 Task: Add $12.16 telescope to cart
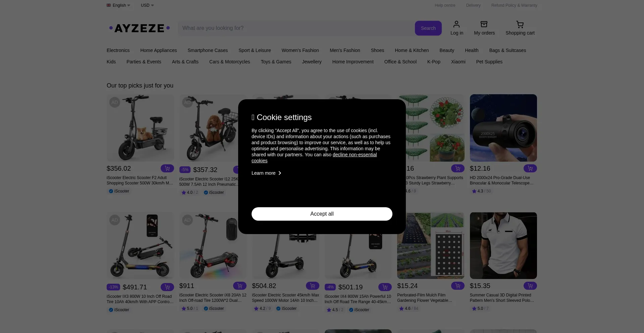click(x=530, y=168)
